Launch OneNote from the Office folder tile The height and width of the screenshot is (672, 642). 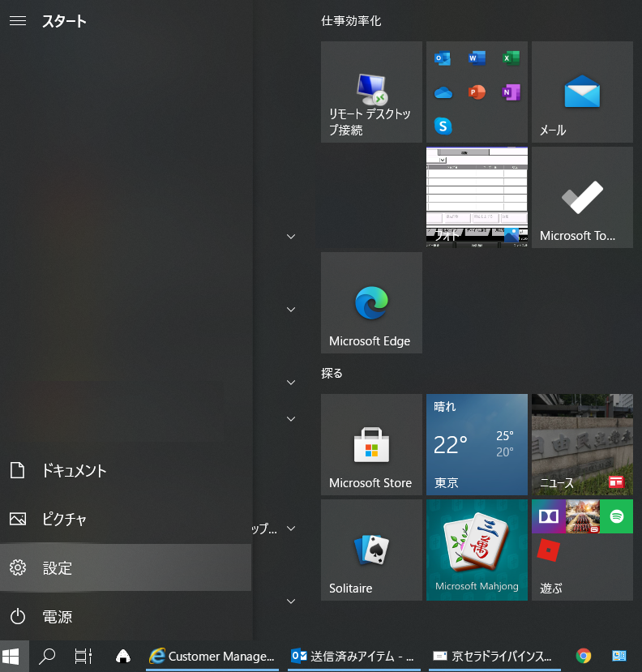[511, 92]
